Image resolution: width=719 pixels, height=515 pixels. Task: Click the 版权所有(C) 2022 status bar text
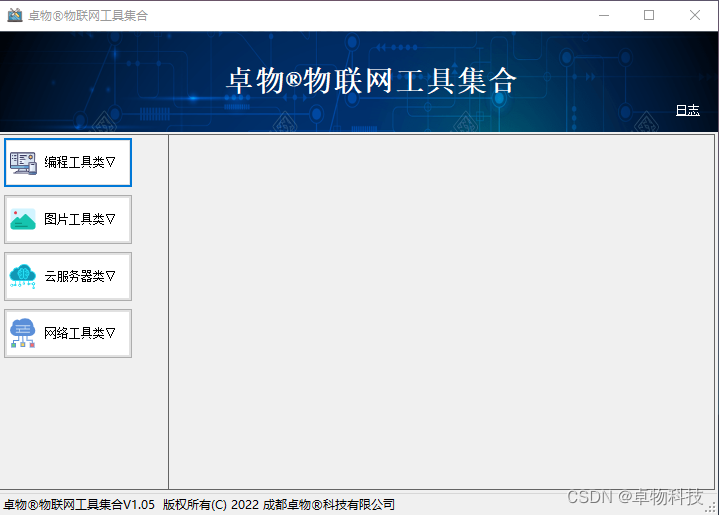point(211,504)
